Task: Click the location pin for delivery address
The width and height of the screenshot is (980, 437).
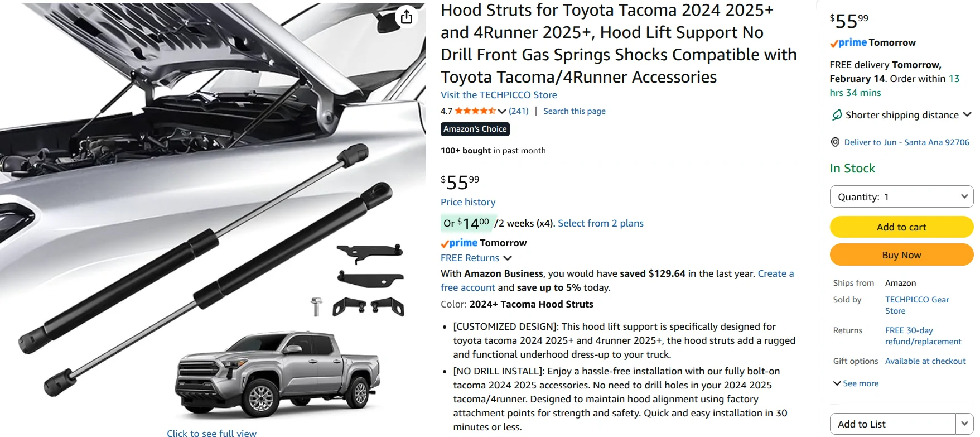Action: (x=836, y=142)
